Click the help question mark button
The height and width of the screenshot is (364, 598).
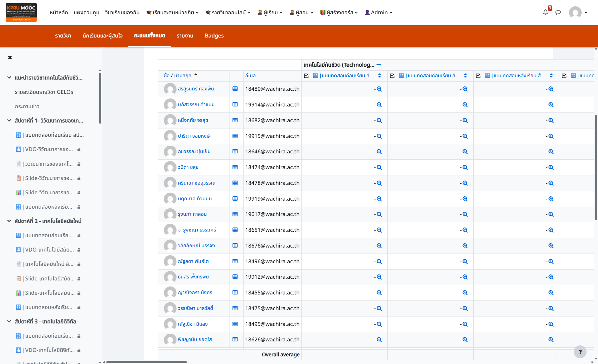580,352
